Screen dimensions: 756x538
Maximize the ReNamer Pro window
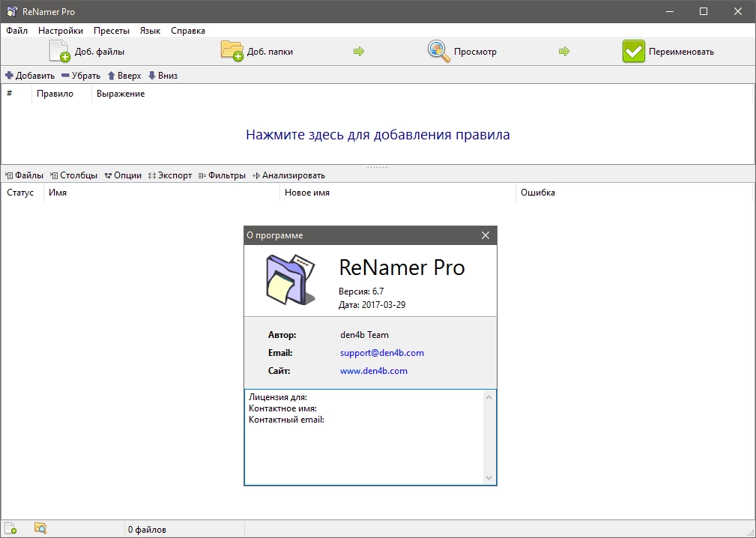point(704,11)
